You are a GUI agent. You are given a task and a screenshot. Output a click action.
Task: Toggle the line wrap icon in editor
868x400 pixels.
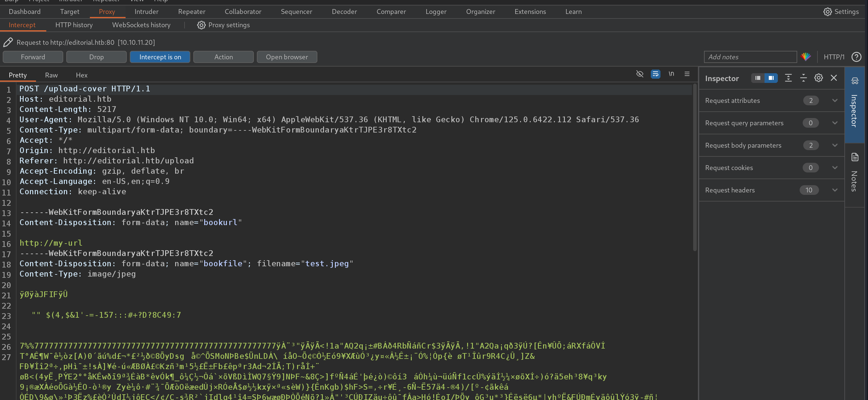[x=655, y=74]
